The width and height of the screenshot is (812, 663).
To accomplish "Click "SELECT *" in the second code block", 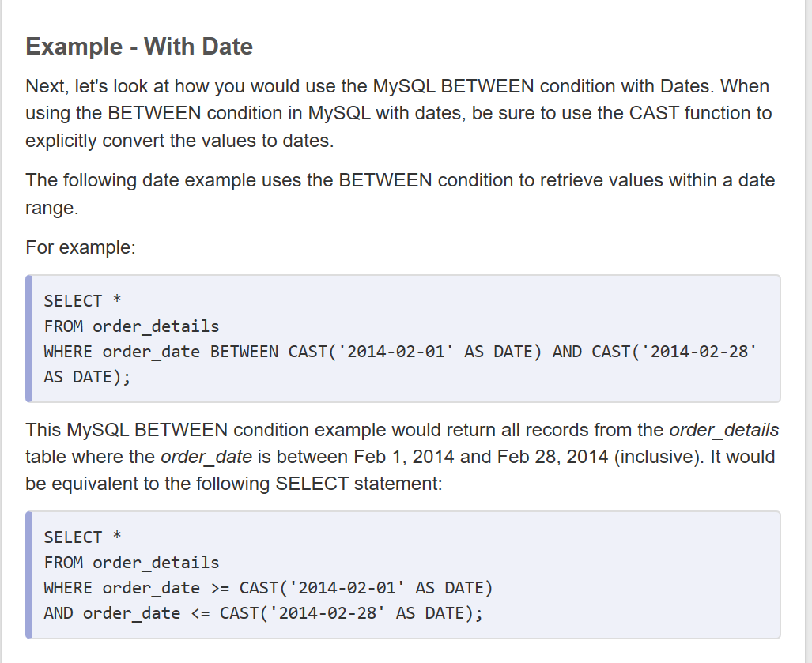I will click(x=83, y=537).
